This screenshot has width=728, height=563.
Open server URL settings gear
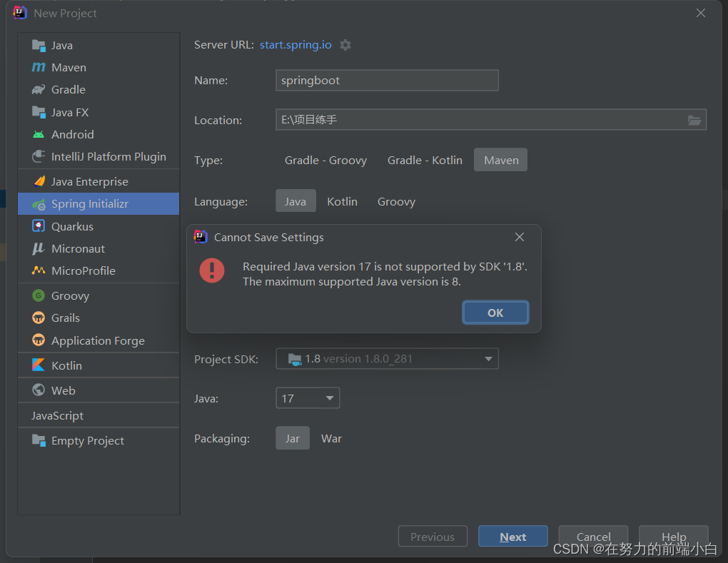point(345,45)
